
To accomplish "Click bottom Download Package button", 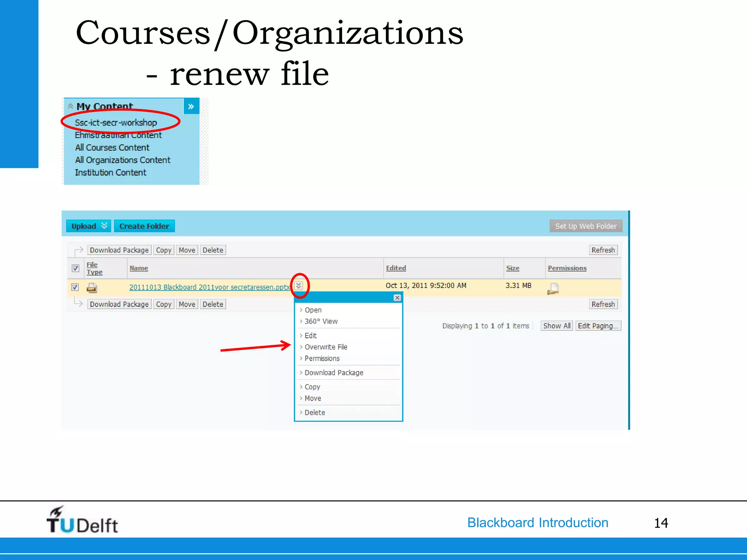I will (119, 304).
